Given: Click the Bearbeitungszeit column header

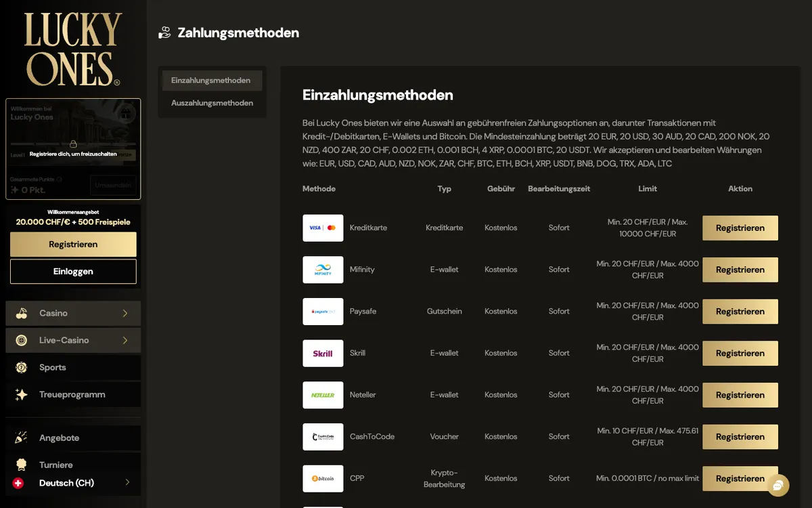Looking at the screenshot, I should point(559,189).
